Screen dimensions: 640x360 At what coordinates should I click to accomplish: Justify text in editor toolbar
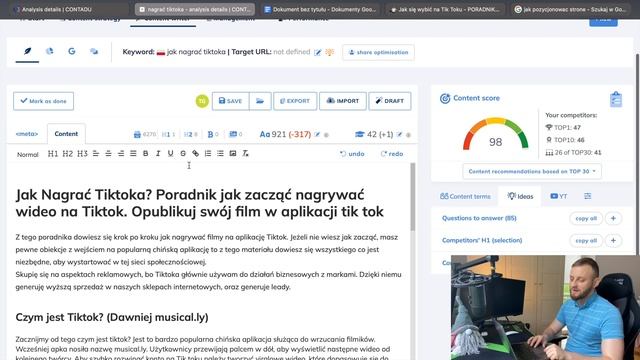[x=133, y=154]
